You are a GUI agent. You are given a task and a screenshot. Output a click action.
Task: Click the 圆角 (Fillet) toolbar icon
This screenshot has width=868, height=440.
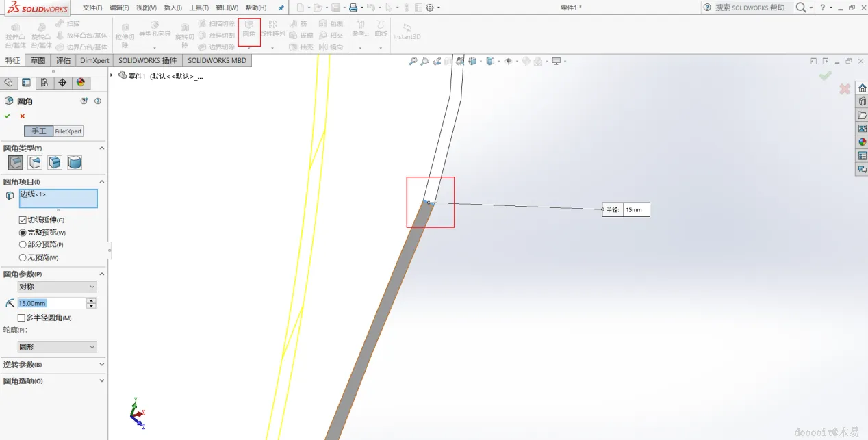[x=249, y=27]
